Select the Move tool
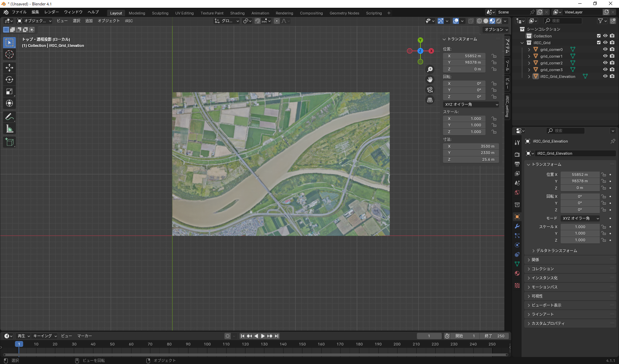This screenshot has height=364, width=619. coord(9,68)
